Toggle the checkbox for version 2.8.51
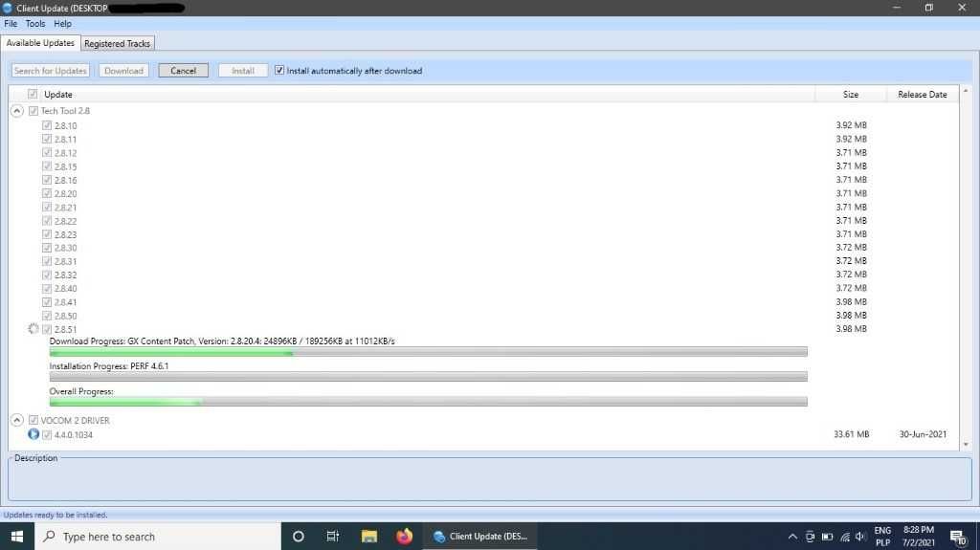 (47, 329)
